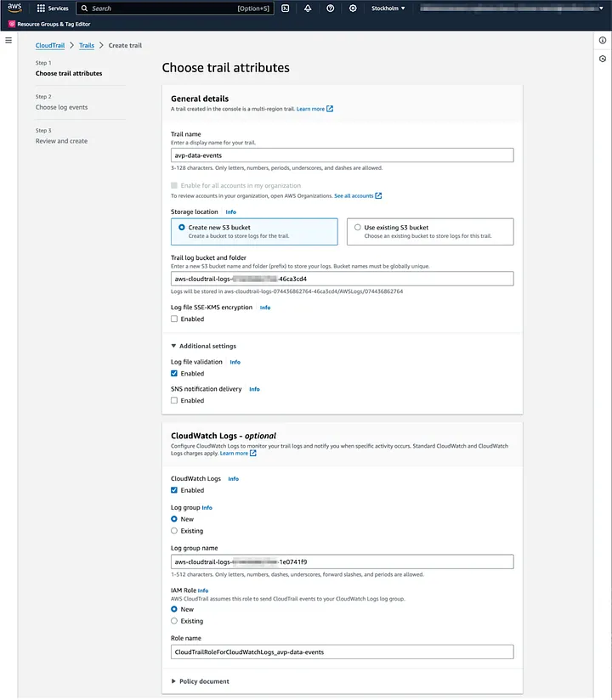This screenshot has height=700, width=612.
Task: Launch the CloudShell terminal icon
Action: point(285,8)
